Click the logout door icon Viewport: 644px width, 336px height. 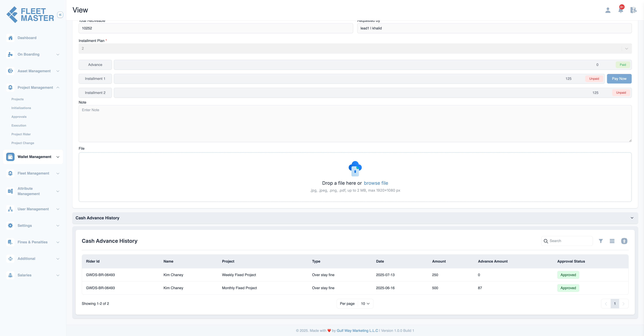pos(633,10)
